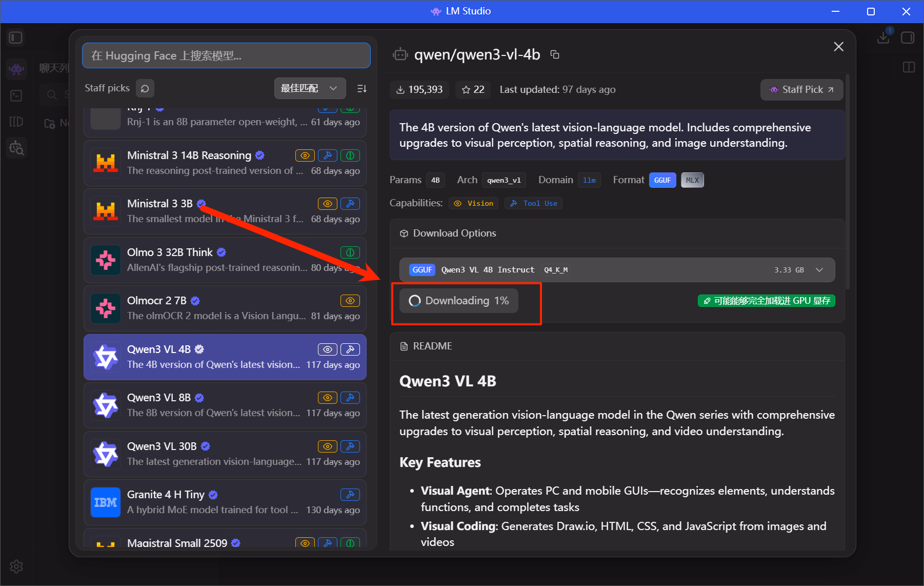Click the green GPU 显存 compatibility badge
Viewport: 924px width, 586px height.
click(767, 301)
